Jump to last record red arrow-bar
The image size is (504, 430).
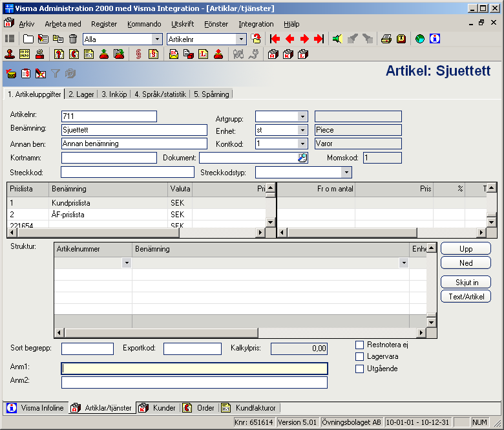(x=319, y=39)
